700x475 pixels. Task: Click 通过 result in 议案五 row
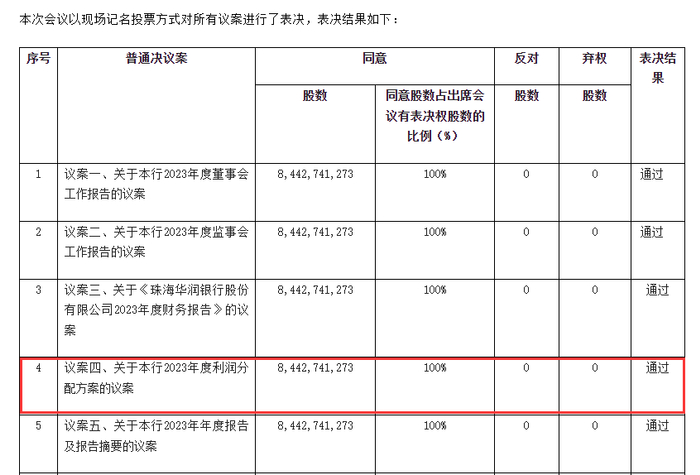(658, 426)
